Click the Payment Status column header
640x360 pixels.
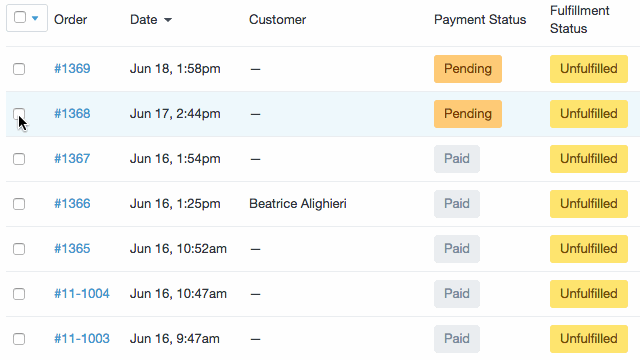[480, 20]
